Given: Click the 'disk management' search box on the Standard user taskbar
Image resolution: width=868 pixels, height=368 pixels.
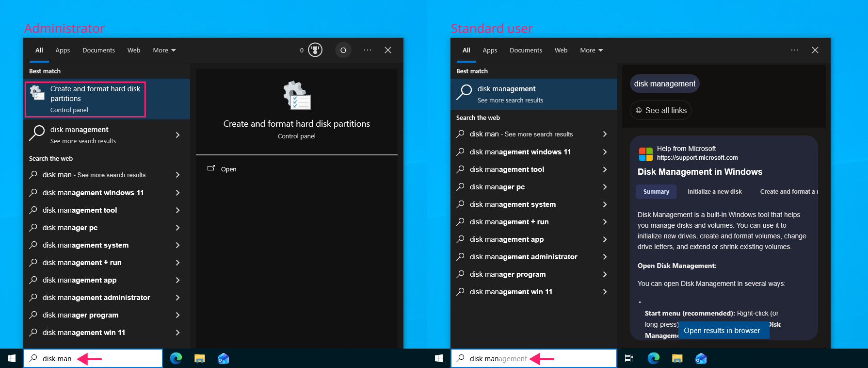Looking at the screenshot, I should point(534,358).
